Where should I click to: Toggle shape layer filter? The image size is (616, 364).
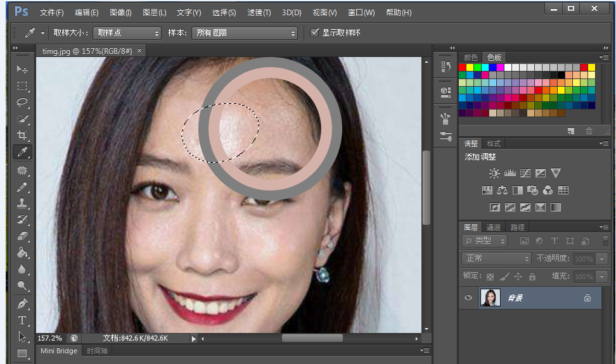point(570,241)
